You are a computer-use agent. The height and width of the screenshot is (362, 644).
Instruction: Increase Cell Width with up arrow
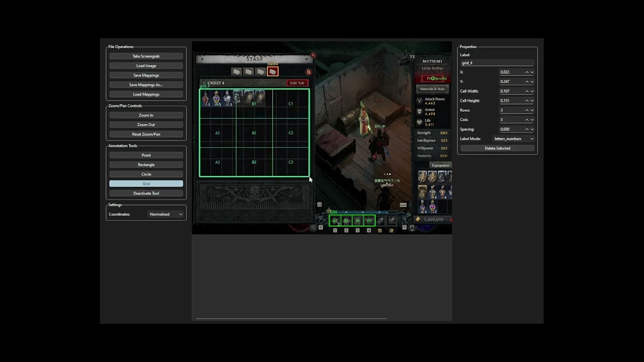(527, 91)
